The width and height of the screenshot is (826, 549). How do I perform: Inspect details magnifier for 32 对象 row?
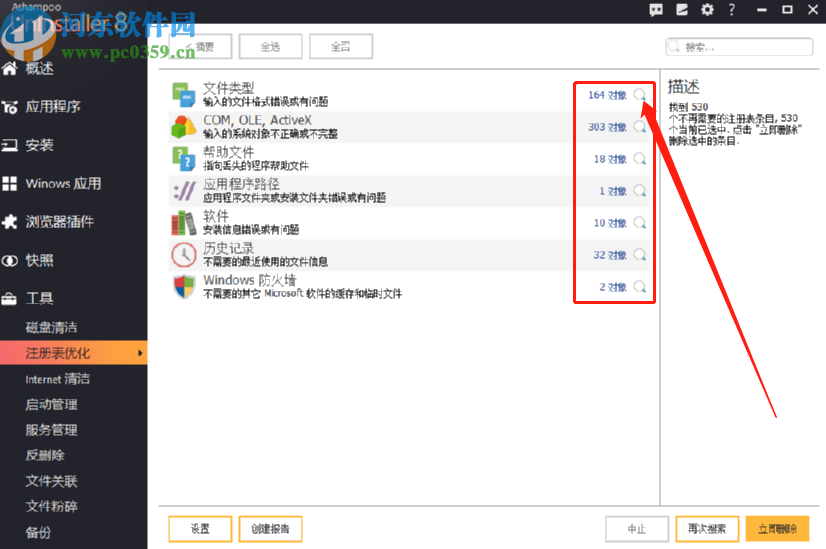[640, 255]
